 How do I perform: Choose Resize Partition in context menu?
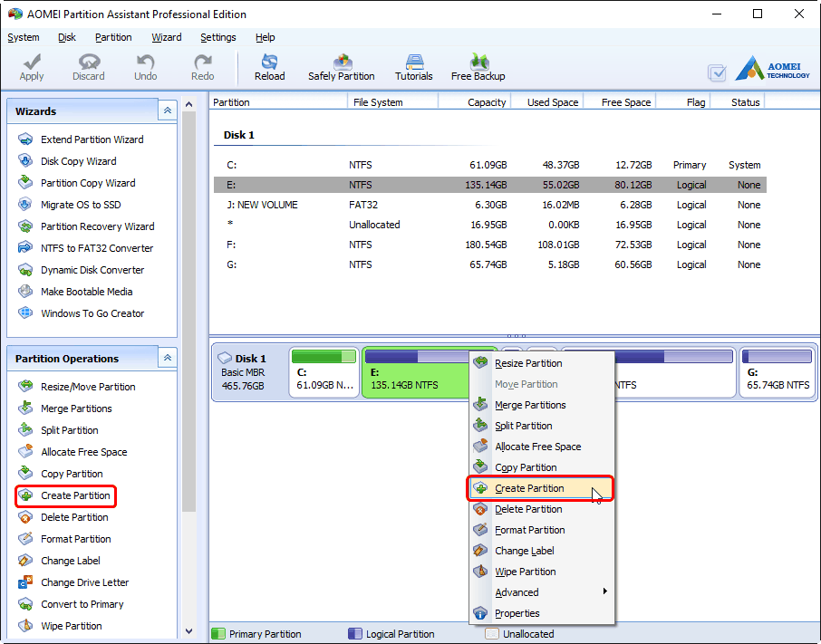(541, 363)
